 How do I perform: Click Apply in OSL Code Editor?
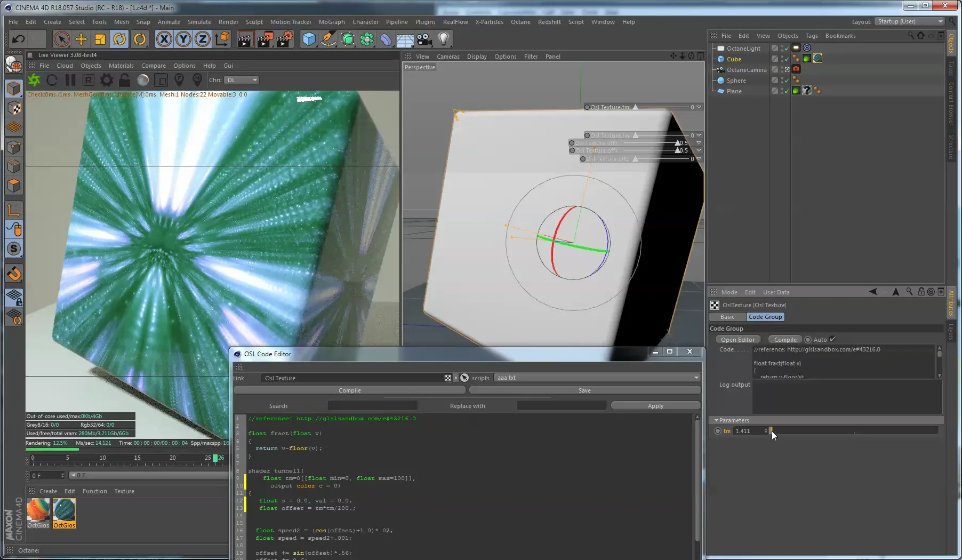pos(655,406)
